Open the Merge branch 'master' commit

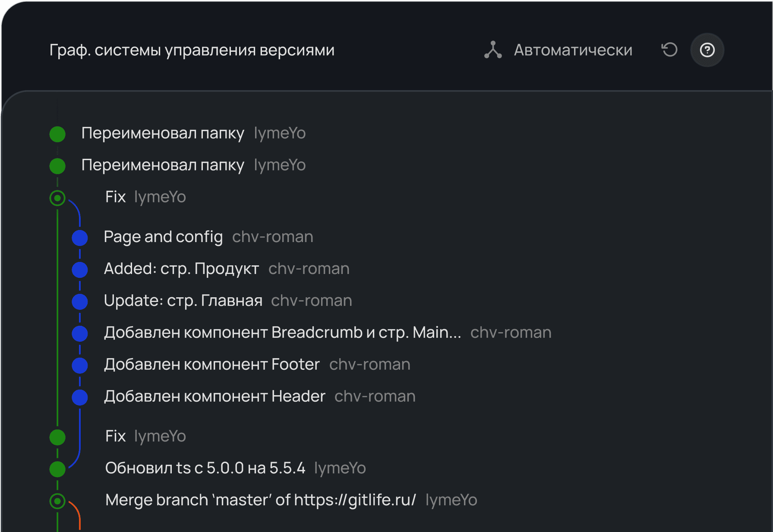coord(260,500)
